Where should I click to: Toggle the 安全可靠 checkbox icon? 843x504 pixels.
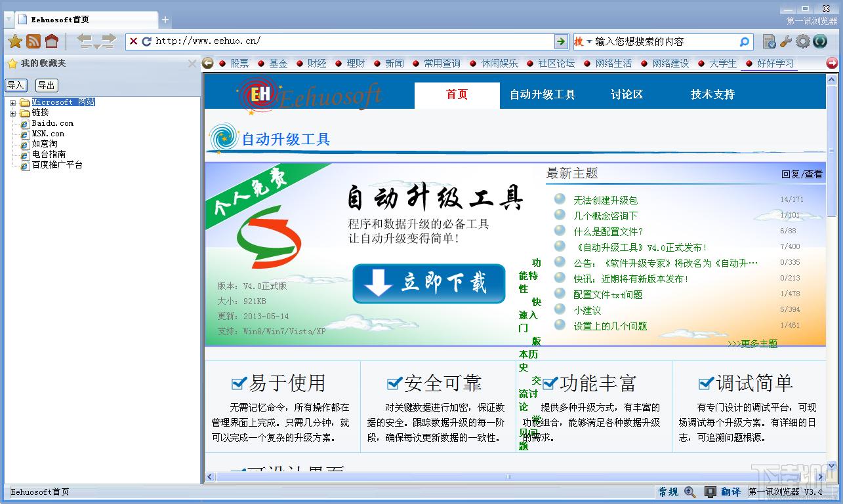(394, 383)
